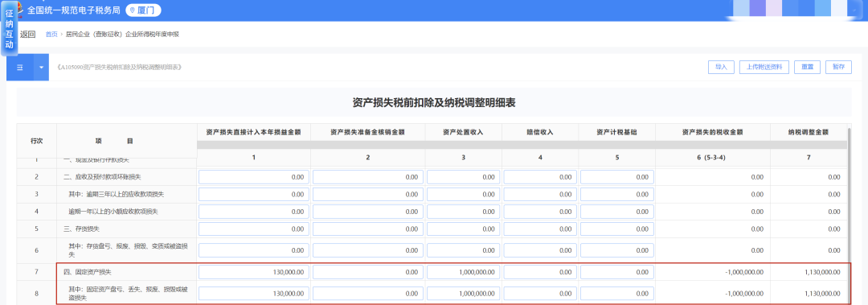
Task: Click row 5 资产处置收入 input
Action: pos(464,229)
